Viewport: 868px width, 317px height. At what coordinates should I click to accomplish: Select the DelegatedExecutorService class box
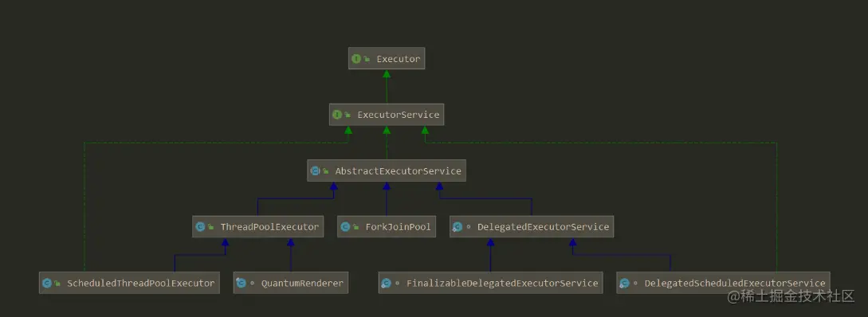[532, 227]
